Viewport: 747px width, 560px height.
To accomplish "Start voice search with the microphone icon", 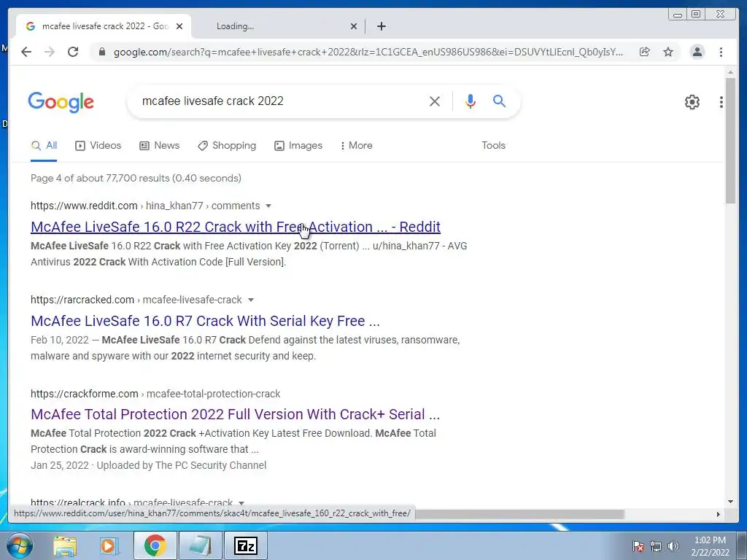I will pyautogui.click(x=471, y=101).
